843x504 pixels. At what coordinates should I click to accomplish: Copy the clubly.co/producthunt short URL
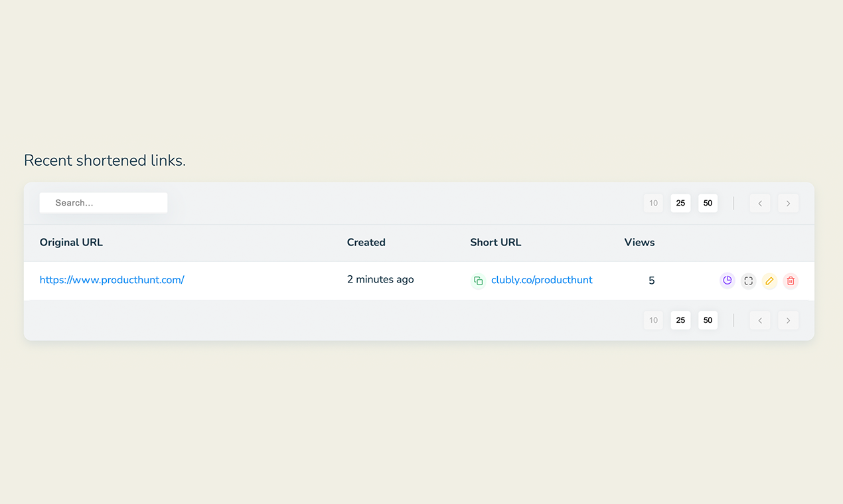[x=478, y=281]
